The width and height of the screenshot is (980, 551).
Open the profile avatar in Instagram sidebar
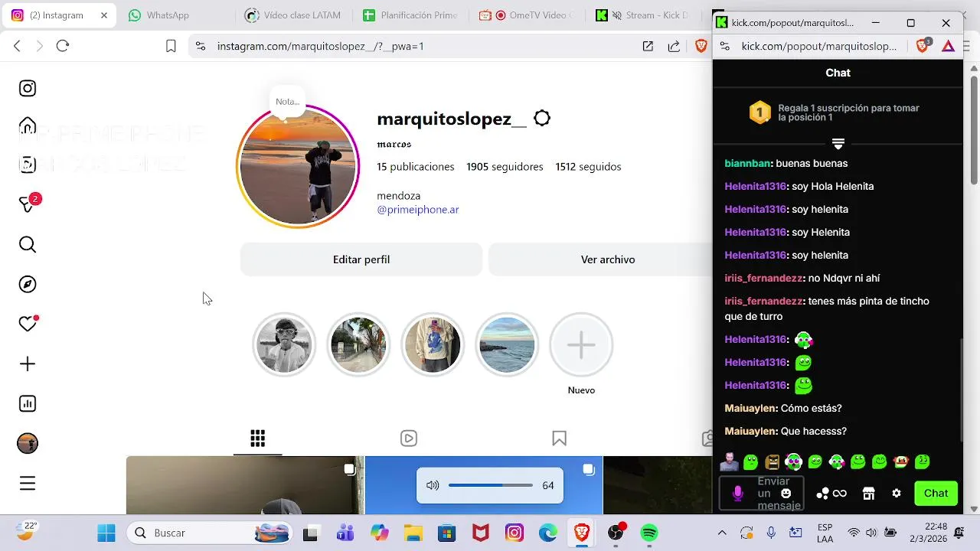tap(28, 444)
